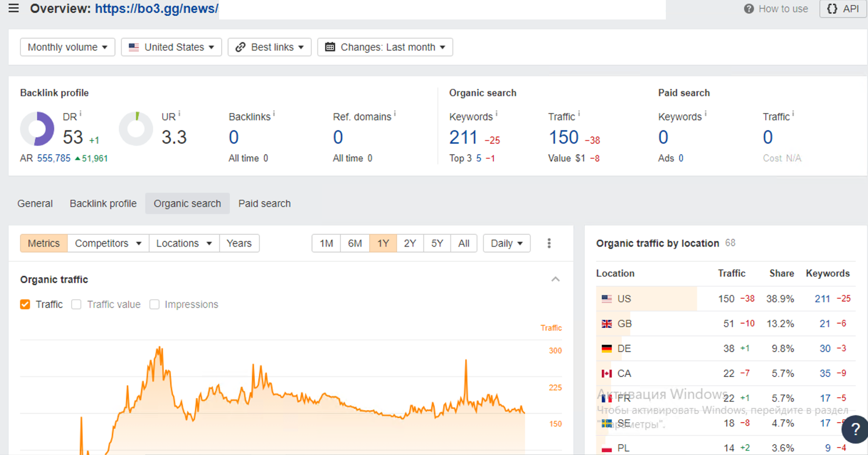Click the Share column header
The height and width of the screenshot is (455, 868).
(782, 274)
